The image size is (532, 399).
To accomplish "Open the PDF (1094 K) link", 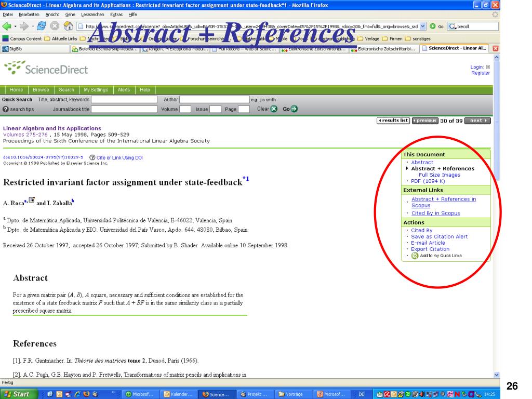I will point(428,181).
